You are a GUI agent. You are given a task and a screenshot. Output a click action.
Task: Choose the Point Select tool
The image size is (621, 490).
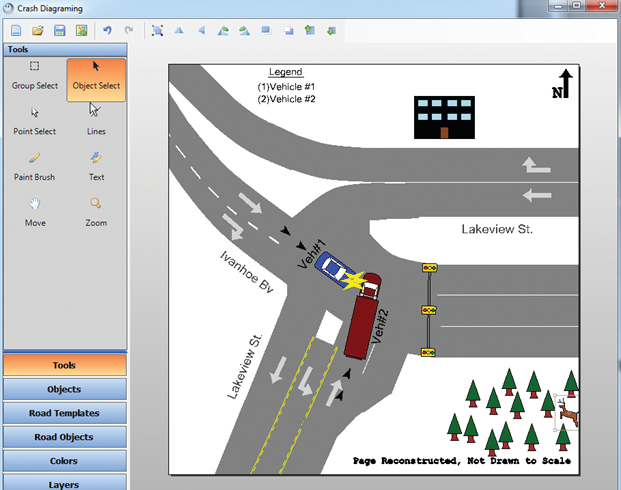(35, 121)
